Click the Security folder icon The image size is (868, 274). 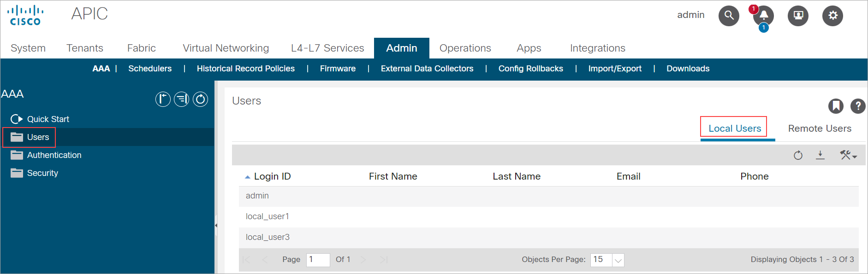[x=17, y=173]
